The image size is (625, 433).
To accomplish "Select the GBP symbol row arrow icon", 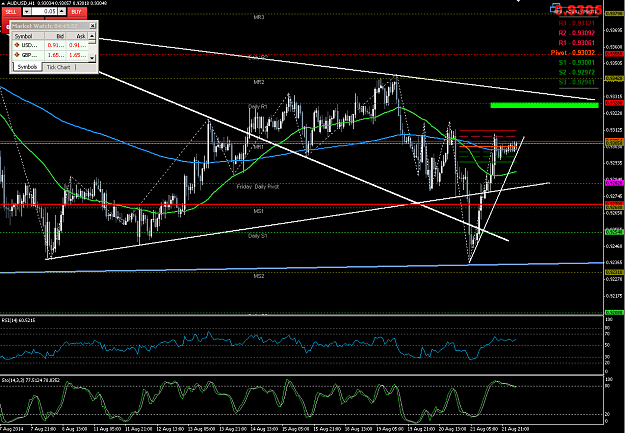I will pyautogui.click(x=17, y=55).
